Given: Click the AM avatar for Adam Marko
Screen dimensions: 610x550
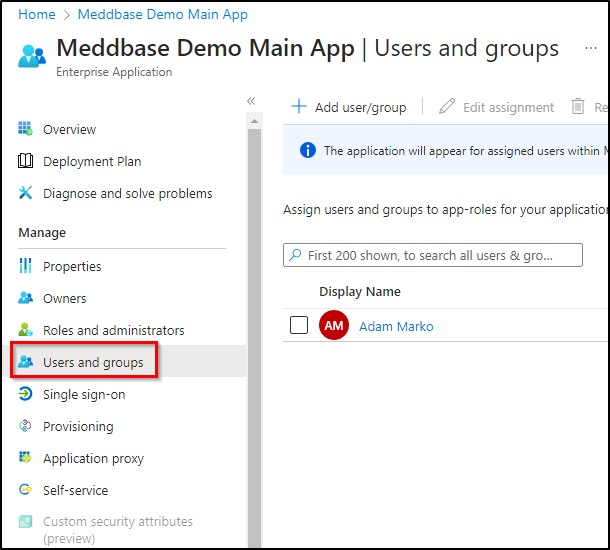Looking at the screenshot, I should pos(333,325).
